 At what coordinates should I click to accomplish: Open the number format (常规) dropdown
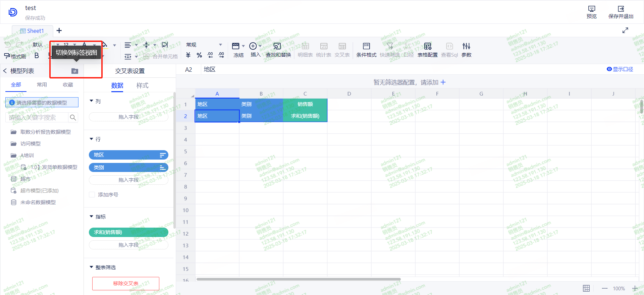[x=204, y=45]
